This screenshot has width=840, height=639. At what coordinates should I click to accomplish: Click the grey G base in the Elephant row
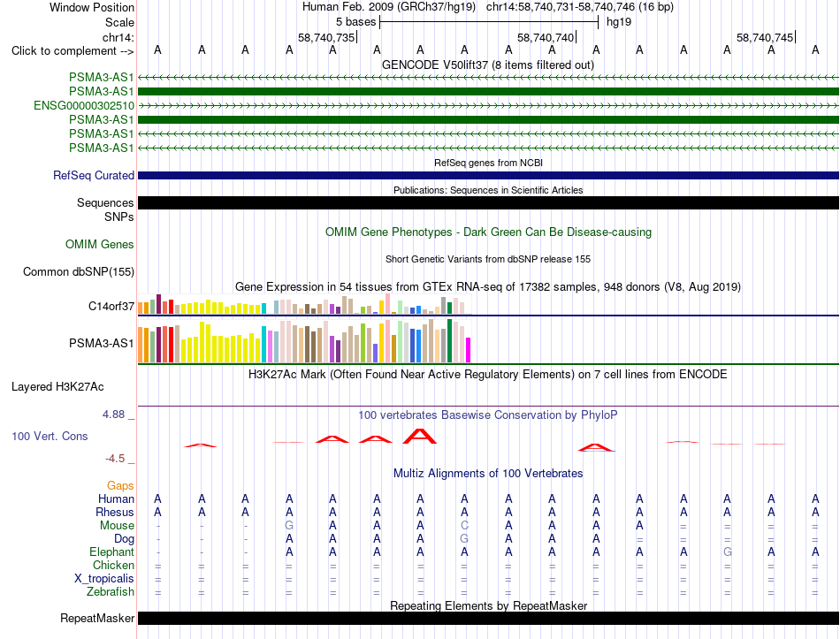click(728, 552)
